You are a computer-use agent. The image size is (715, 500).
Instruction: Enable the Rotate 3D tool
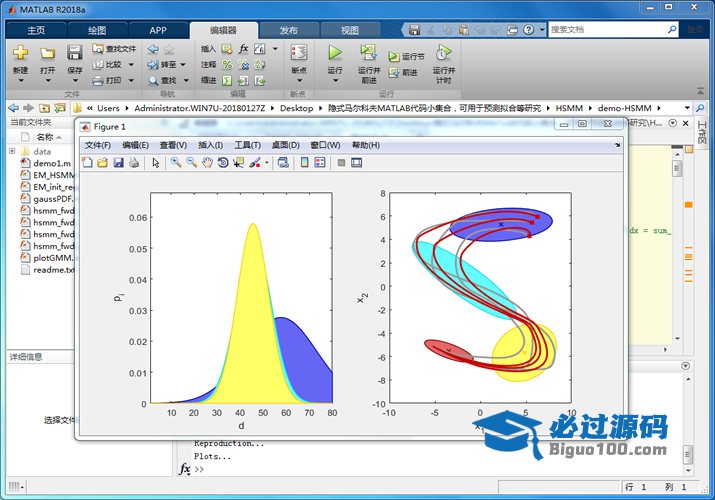point(223,163)
